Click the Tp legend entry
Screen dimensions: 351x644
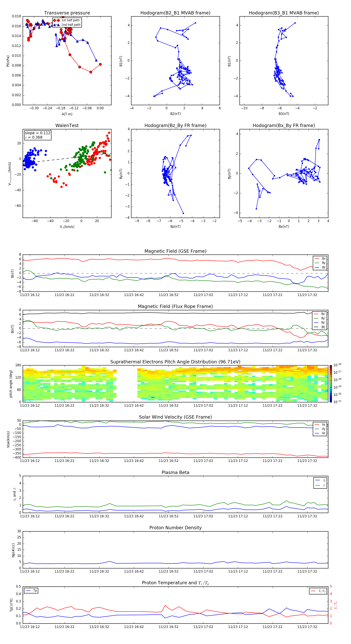[x=31, y=591]
